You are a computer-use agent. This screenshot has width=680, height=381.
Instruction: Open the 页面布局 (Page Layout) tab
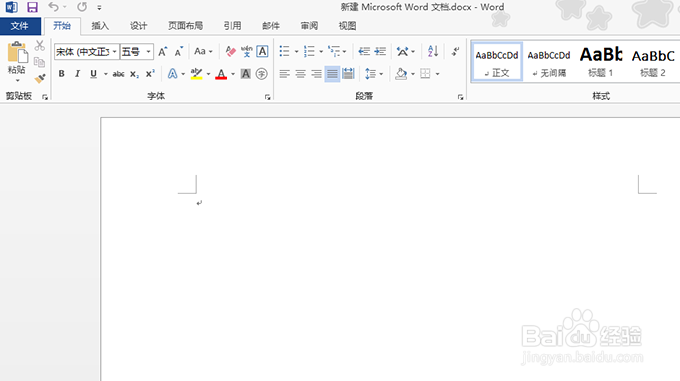(x=185, y=26)
